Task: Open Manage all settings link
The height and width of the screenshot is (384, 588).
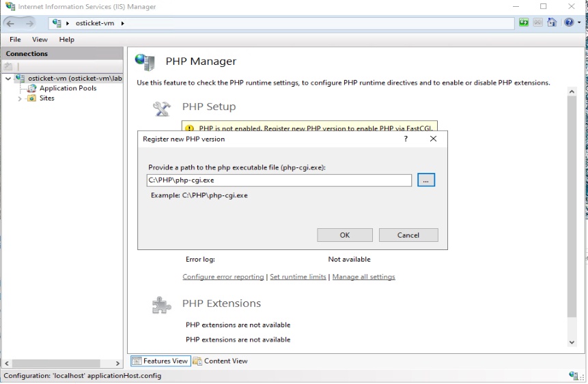Action: (x=364, y=277)
